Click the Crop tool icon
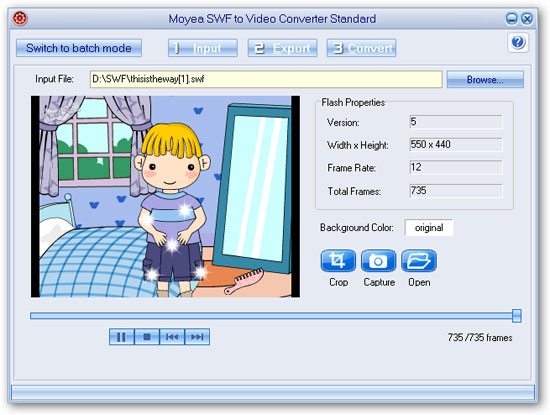This screenshot has height=415, width=550. pos(338,261)
